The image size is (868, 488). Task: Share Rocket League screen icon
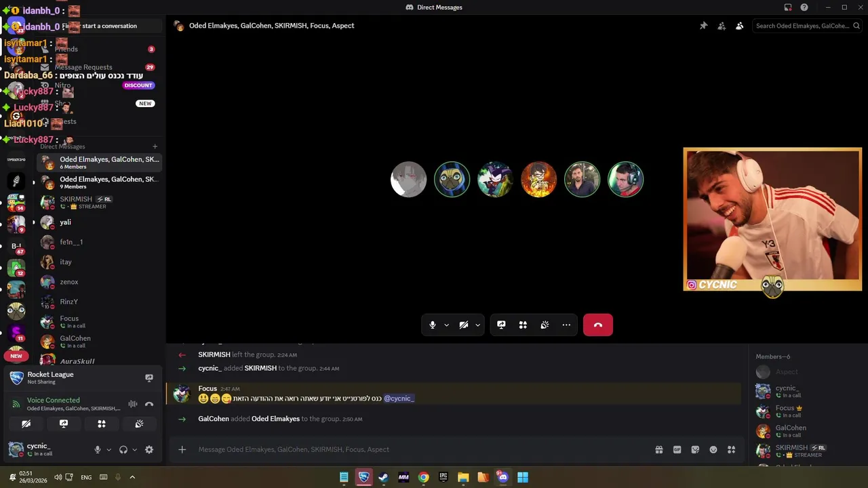149,378
